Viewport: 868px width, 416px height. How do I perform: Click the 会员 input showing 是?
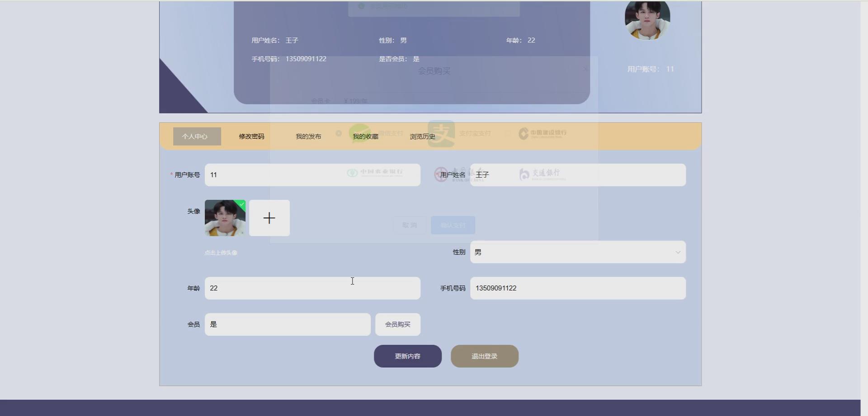coord(288,324)
